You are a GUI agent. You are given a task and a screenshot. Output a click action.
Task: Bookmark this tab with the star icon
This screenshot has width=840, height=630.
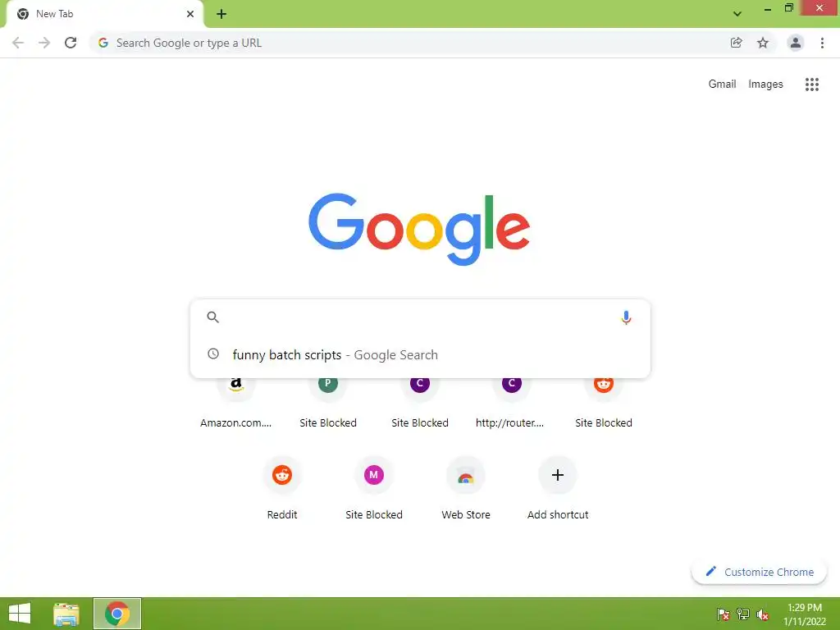click(763, 43)
